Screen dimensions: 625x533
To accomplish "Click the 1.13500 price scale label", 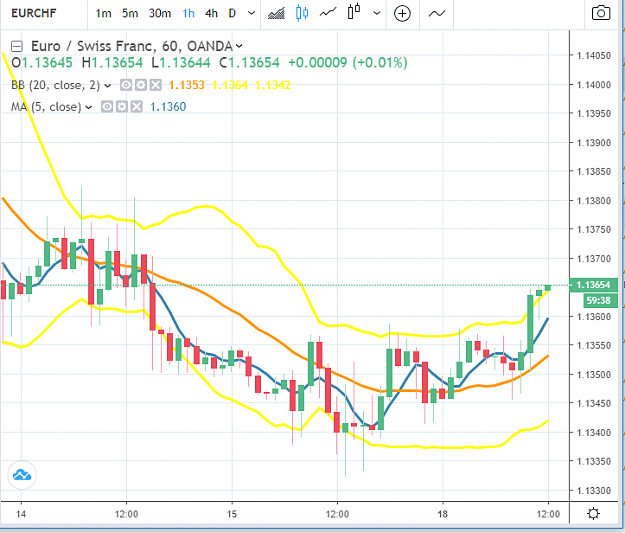I will (x=594, y=374).
